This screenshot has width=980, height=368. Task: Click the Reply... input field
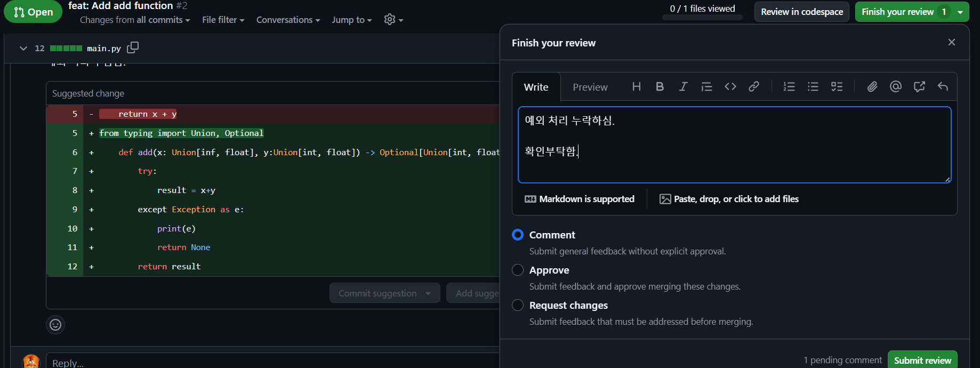pyautogui.click(x=272, y=362)
